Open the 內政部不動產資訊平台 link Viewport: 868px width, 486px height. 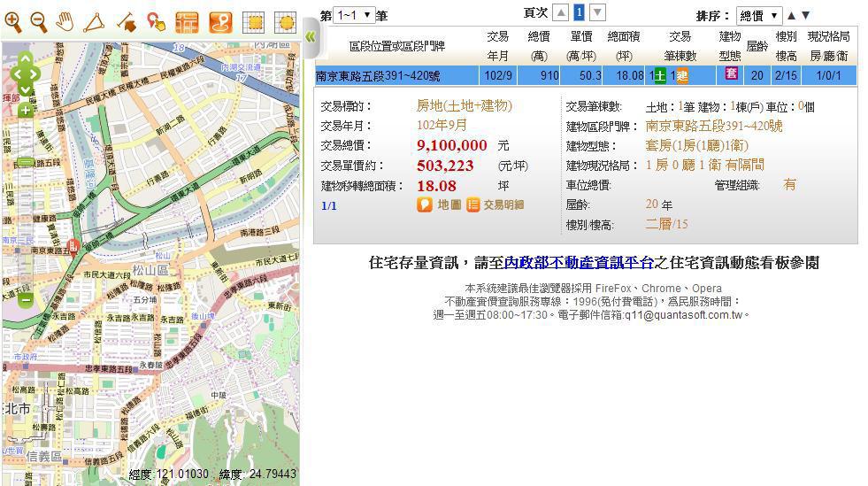tap(579, 262)
